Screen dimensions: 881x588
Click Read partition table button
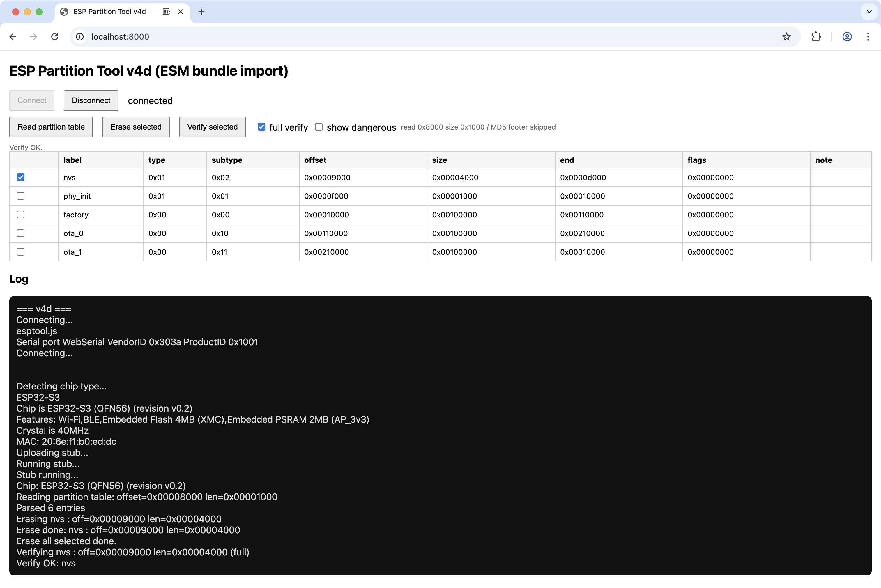pos(51,127)
